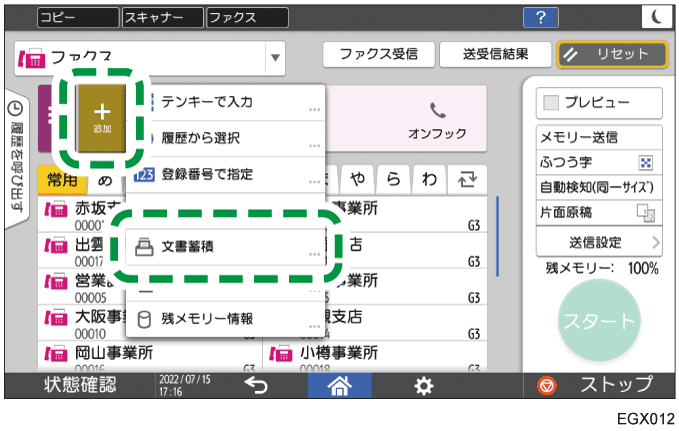This screenshot has width=679, height=431.
Task: Click the fax icon beside 小樽事業所
Action: [281, 354]
